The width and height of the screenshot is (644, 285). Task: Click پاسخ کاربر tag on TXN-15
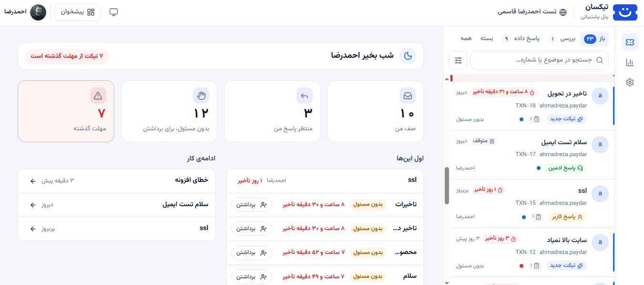coord(567,217)
